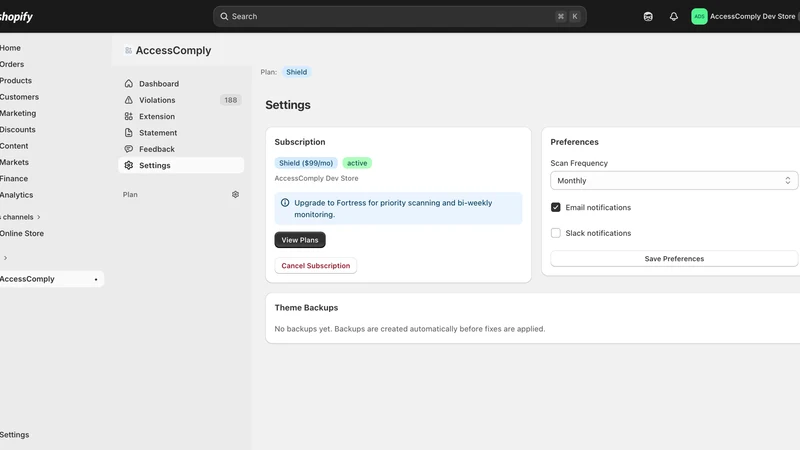Click the Preferences card heading
800x450 pixels.
point(574,142)
